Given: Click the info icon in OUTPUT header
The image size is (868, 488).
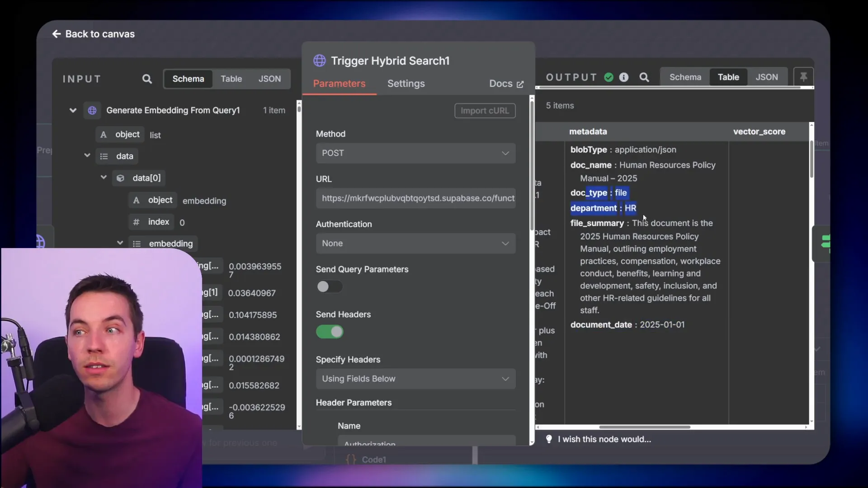Looking at the screenshot, I should 624,77.
